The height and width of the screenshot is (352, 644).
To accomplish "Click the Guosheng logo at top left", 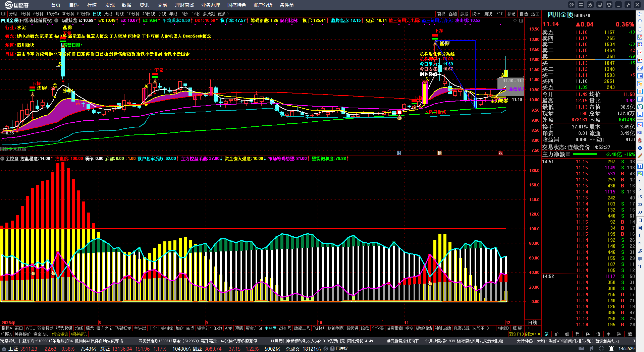I will pos(16,5).
